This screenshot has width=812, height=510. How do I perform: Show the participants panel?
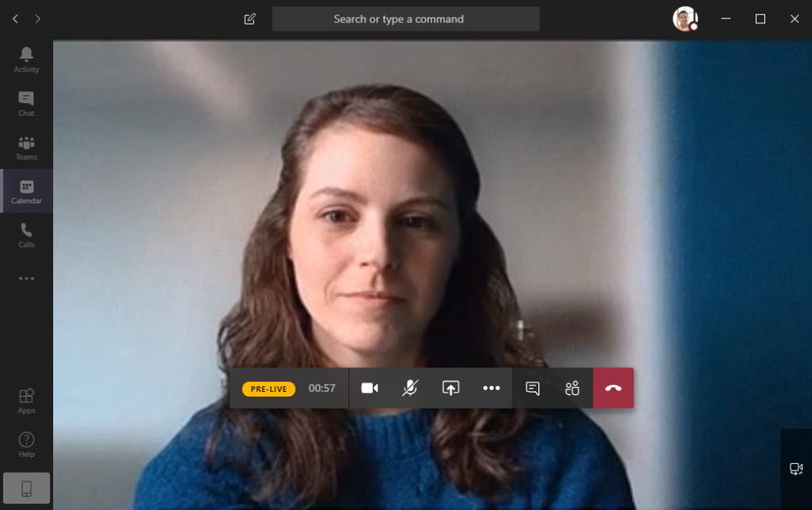(573, 389)
